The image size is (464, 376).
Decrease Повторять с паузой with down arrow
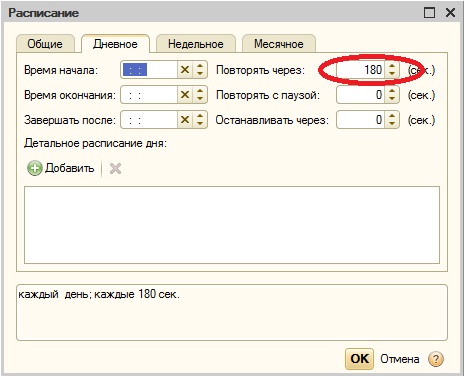pyautogui.click(x=392, y=99)
